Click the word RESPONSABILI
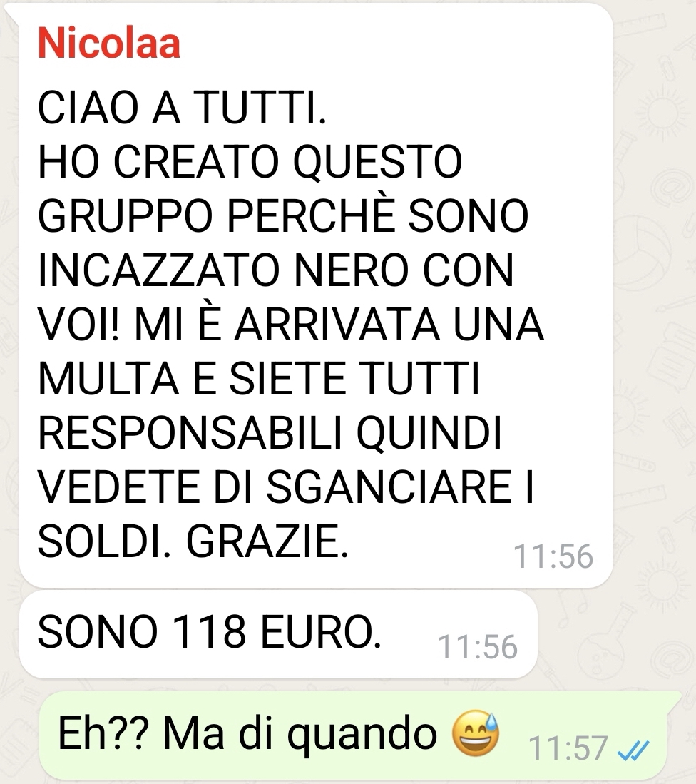The width and height of the screenshot is (696, 784). (190, 433)
